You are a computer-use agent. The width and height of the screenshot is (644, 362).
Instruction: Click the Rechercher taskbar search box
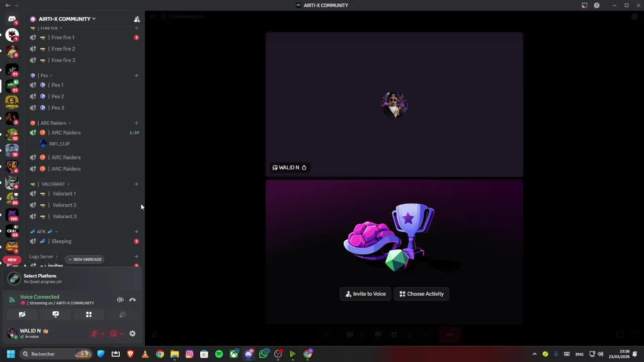coord(56,354)
